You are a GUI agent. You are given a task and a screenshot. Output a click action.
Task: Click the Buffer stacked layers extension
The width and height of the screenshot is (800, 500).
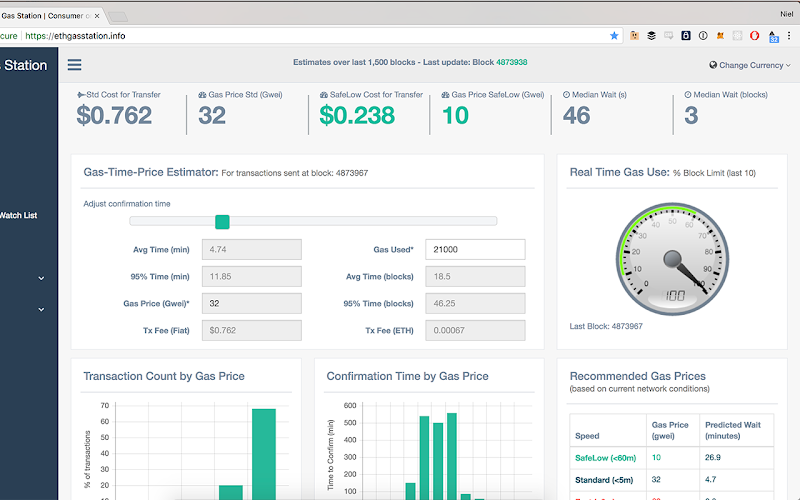point(652,36)
